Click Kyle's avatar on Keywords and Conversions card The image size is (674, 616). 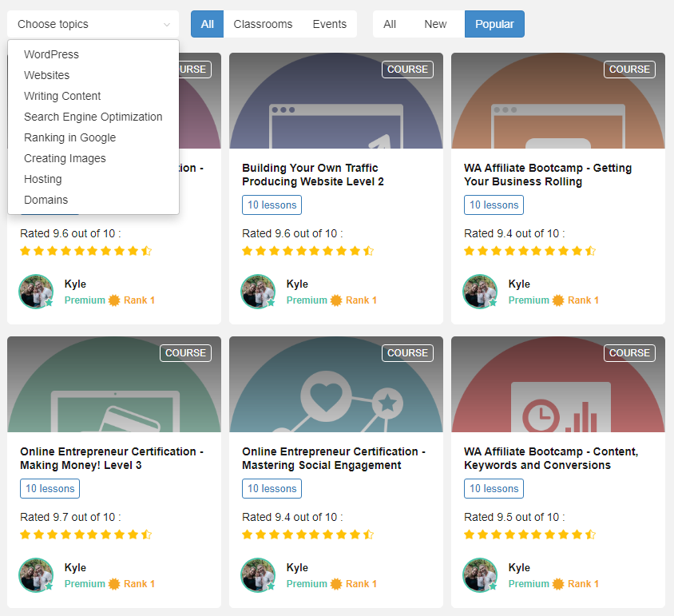click(x=480, y=575)
